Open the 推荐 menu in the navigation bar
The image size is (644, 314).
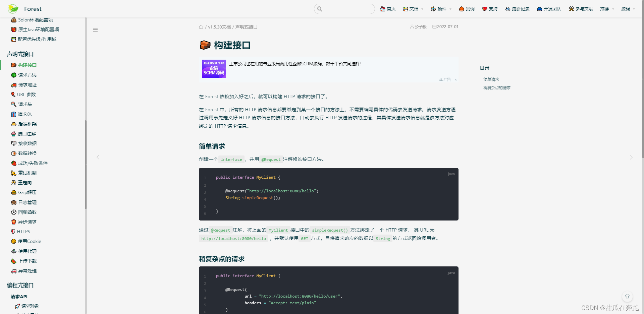[x=606, y=9]
